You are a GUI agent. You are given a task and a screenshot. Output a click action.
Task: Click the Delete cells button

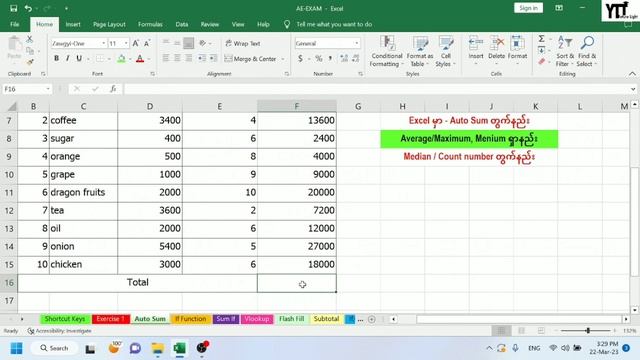click(497, 51)
